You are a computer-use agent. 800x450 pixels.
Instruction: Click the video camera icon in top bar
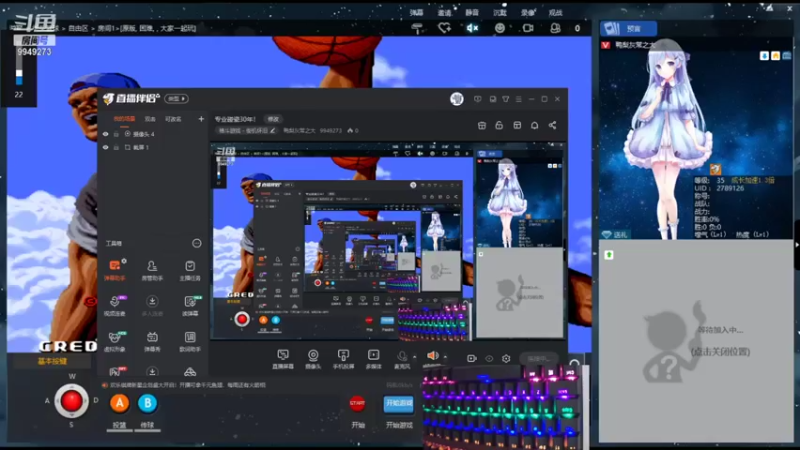coord(528,29)
